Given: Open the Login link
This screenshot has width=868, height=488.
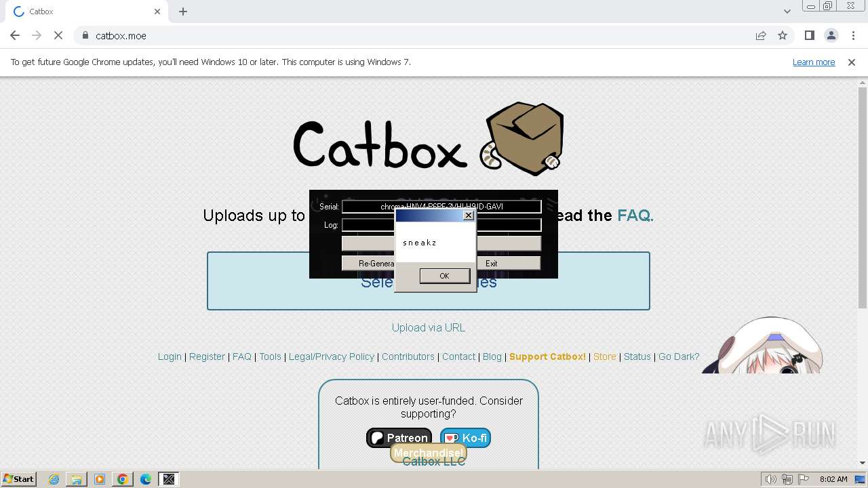Looking at the screenshot, I should [170, 357].
